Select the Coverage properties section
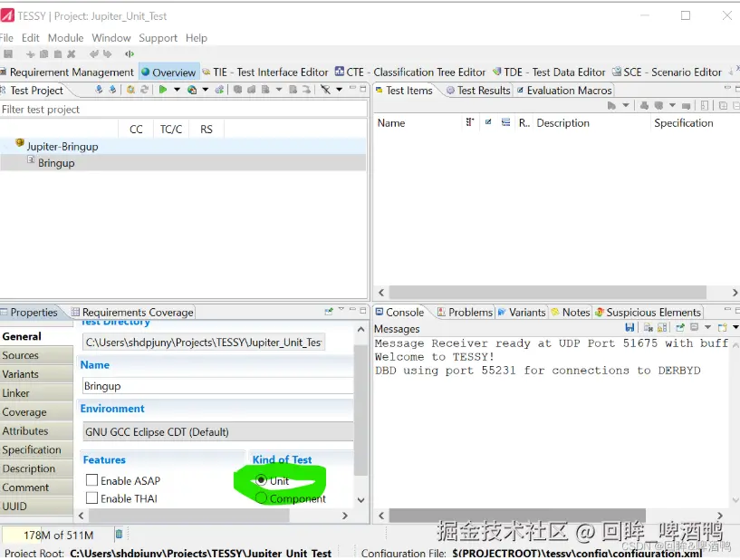The height and width of the screenshot is (560, 740). click(36, 411)
